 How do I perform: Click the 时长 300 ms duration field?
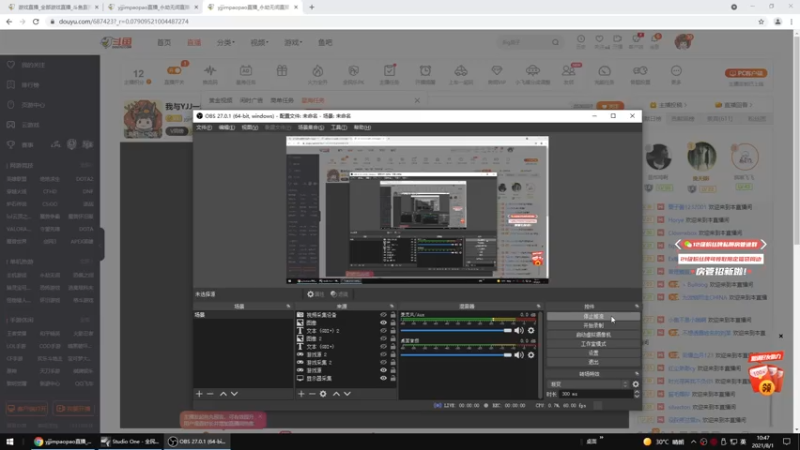click(596, 394)
